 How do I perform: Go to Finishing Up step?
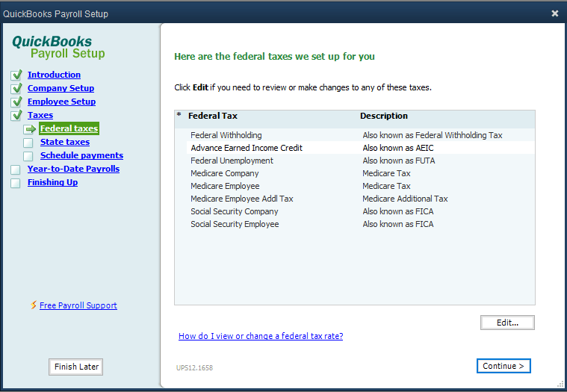(x=52, y=182)
